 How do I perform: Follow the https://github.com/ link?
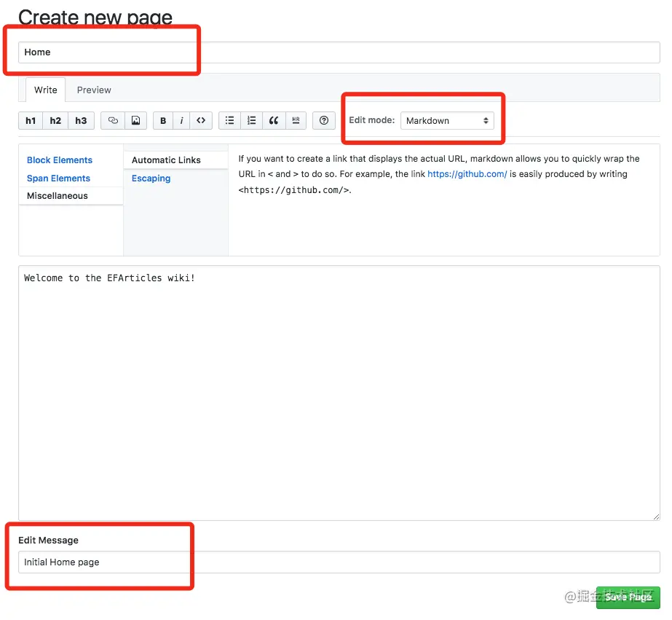click(x=467, y=173)
